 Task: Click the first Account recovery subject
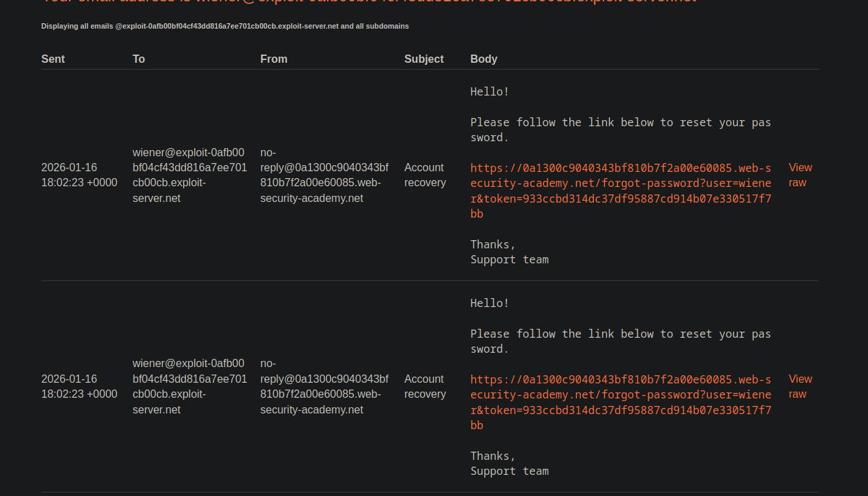point(425,175)
